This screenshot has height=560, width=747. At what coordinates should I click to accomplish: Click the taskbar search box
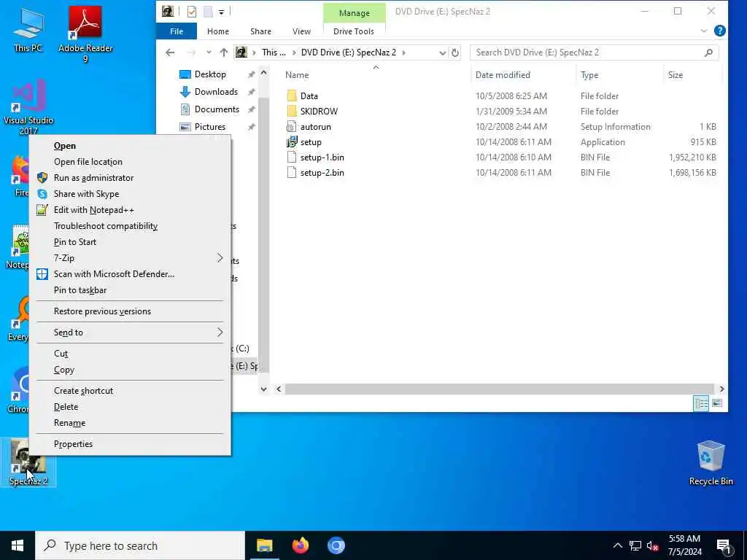pos(140,545)
